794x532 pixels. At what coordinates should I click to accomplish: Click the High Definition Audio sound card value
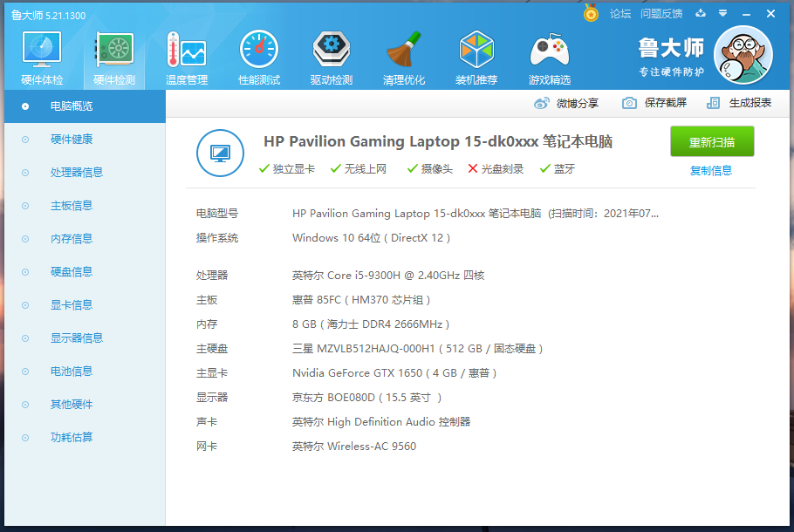381,422
